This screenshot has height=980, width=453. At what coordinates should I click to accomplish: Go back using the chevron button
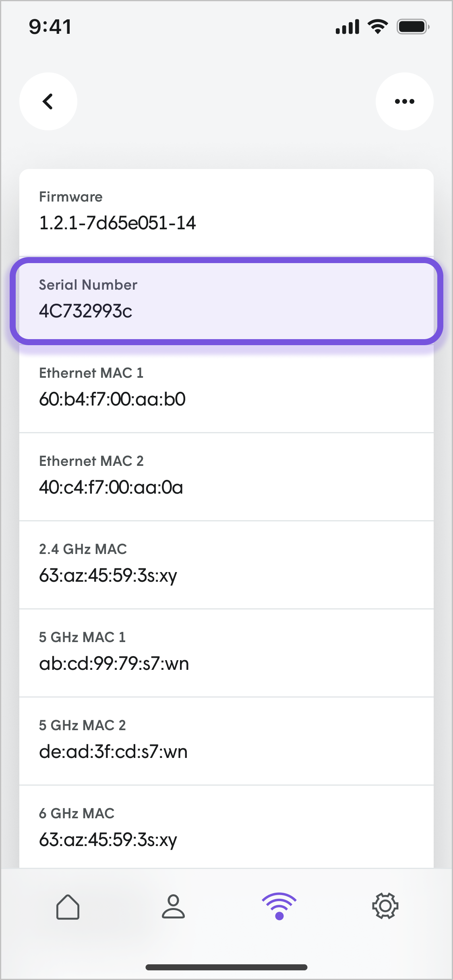pos(48,101)
